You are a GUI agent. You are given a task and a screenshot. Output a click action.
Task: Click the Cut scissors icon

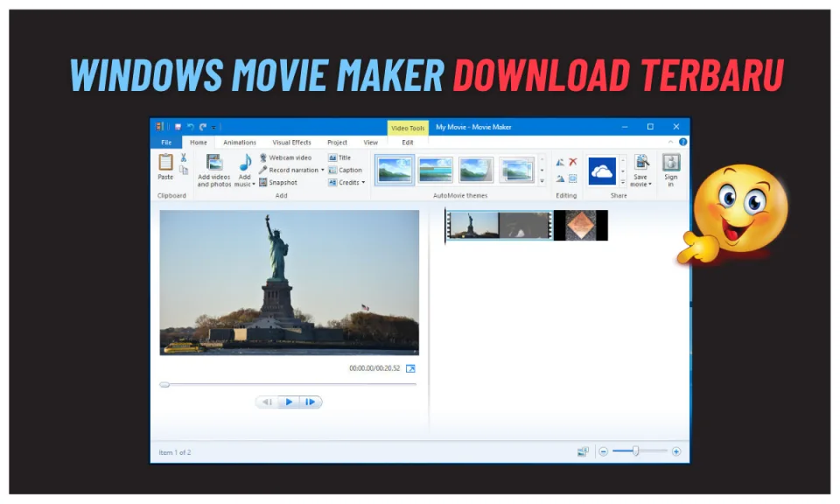[x=183, y=157]
